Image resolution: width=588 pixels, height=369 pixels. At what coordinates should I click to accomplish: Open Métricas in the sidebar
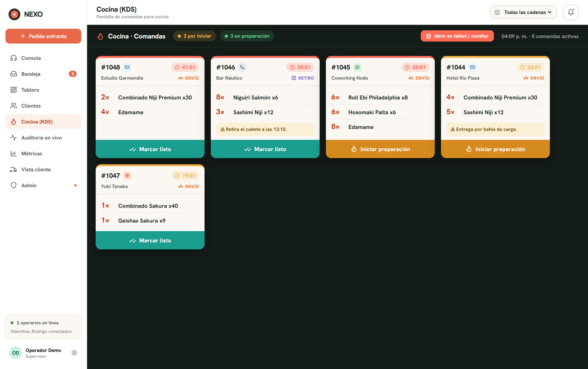point(43,153)
